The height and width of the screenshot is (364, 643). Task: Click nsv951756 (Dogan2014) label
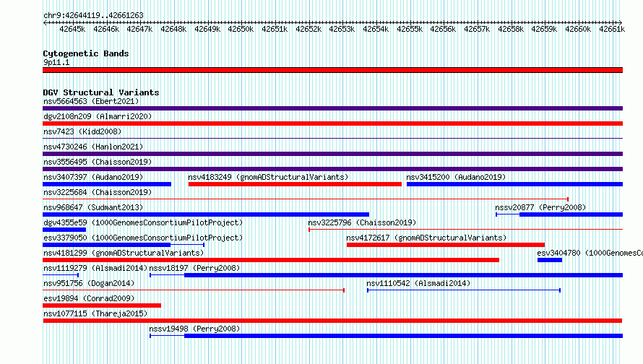click(x=89, y=283)
